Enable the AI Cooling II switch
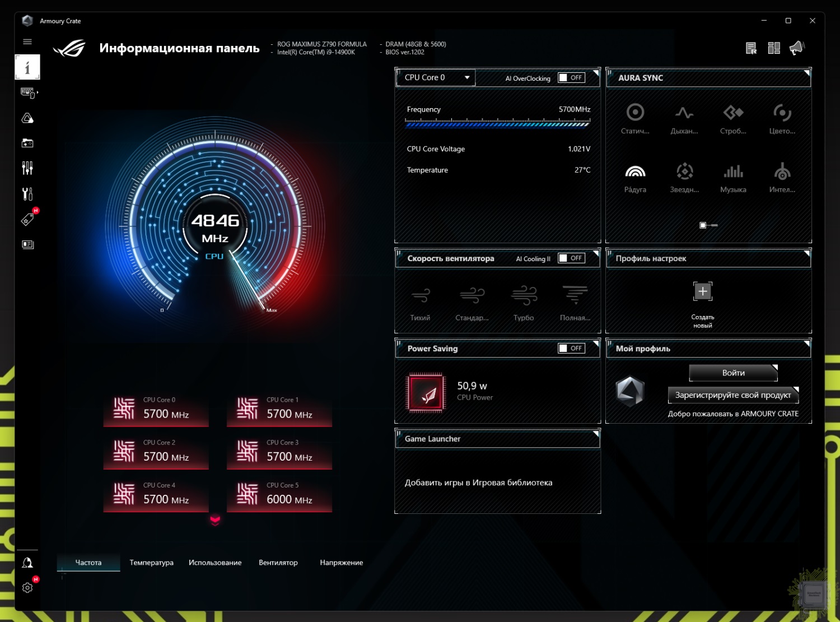Viewport: 840px width, 622px height. (x=571, y=258)
